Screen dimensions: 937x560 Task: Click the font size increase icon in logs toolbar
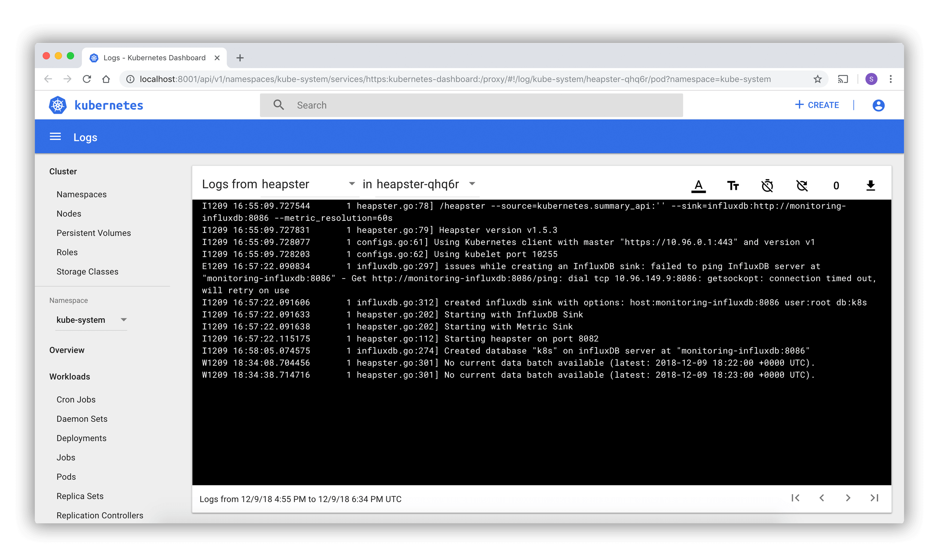tap(734, 185)
